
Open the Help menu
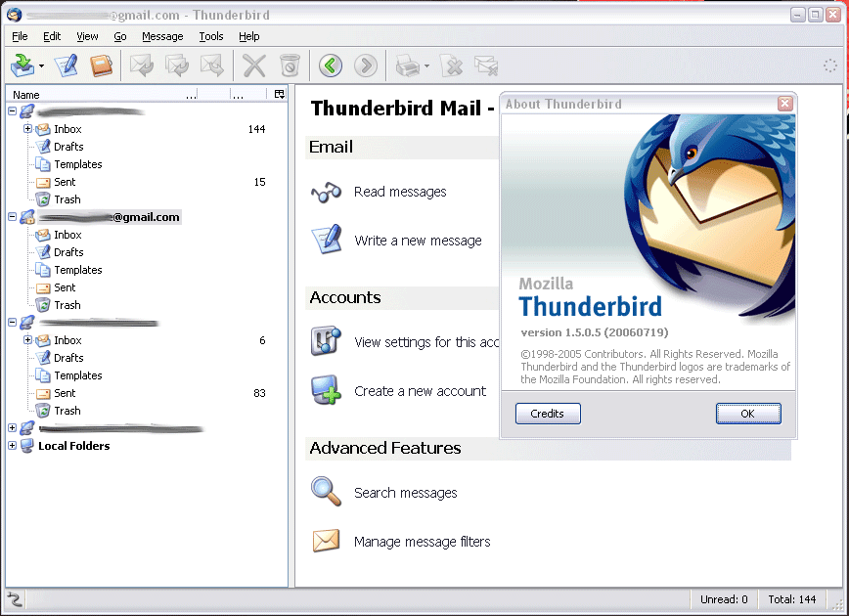pos(249,36)
